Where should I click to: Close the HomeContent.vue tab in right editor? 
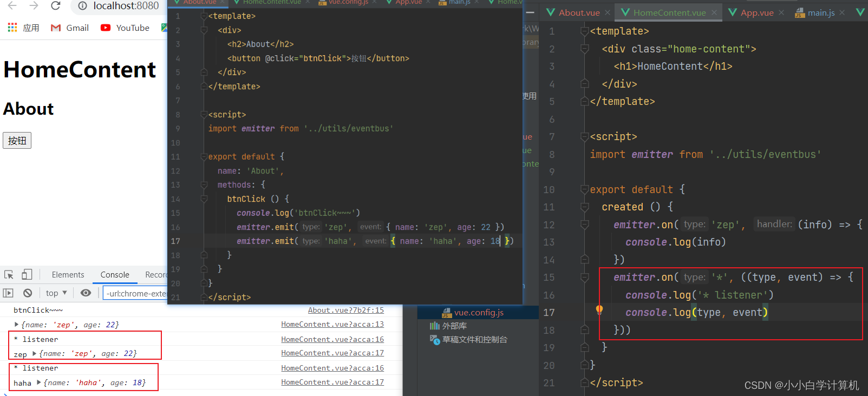point(714,12)
